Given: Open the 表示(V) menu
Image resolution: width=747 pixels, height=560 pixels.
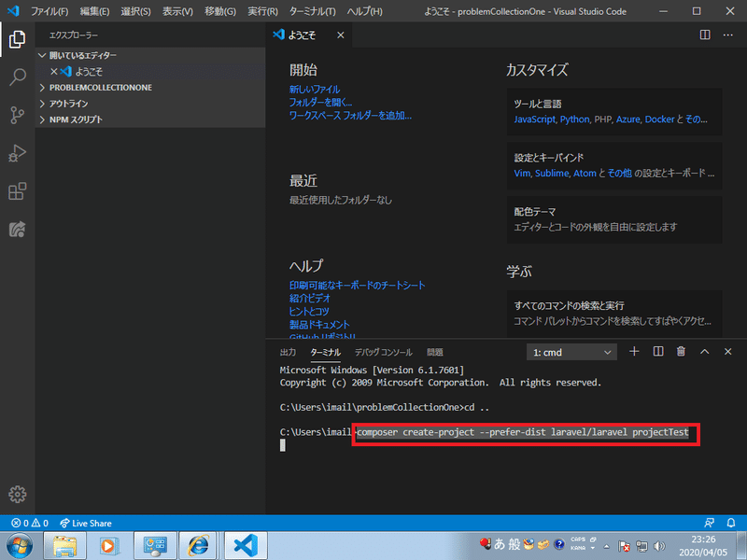Looking at the screenshot, I should 177,11.
